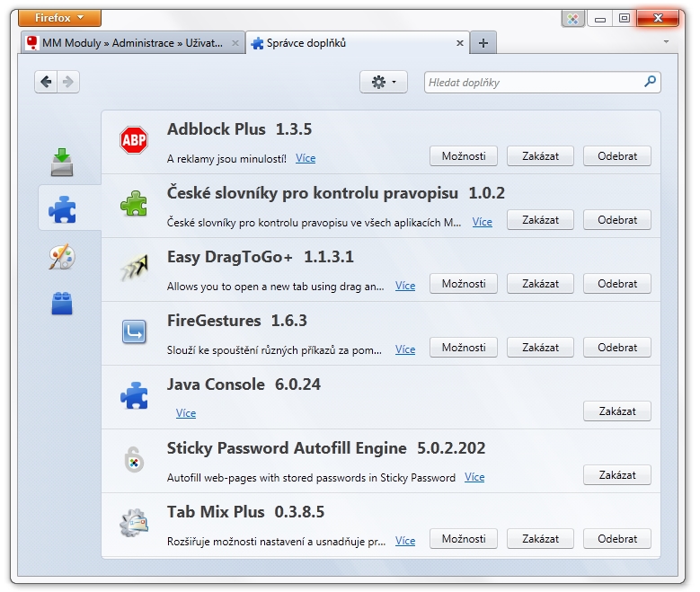Open Možnosti for Easy DragToGo+
This screenshot has width=700, height=592.
coord(464,284)
